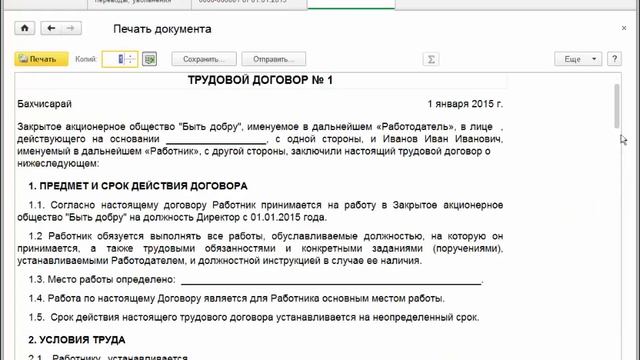Open help with the question mark
Image resolution: width=640 pixels, height=360 pixels.
tap(614, 59)
